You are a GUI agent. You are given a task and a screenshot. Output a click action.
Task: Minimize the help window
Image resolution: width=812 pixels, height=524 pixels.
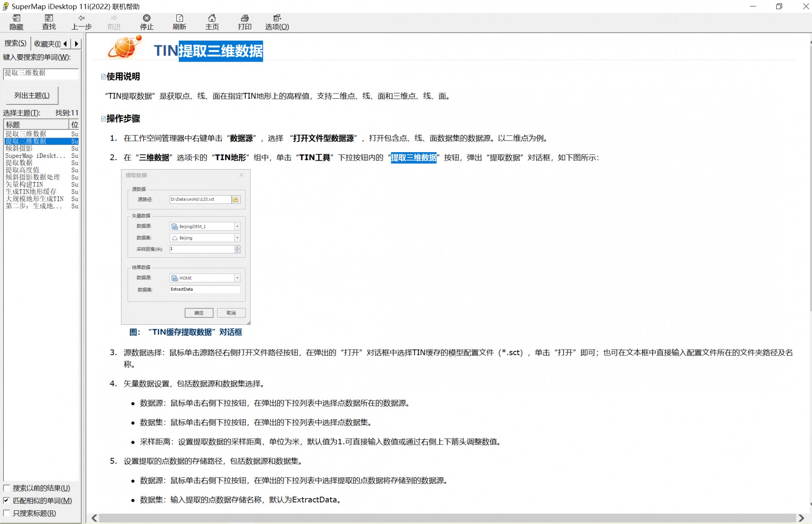tap(753, 6)
